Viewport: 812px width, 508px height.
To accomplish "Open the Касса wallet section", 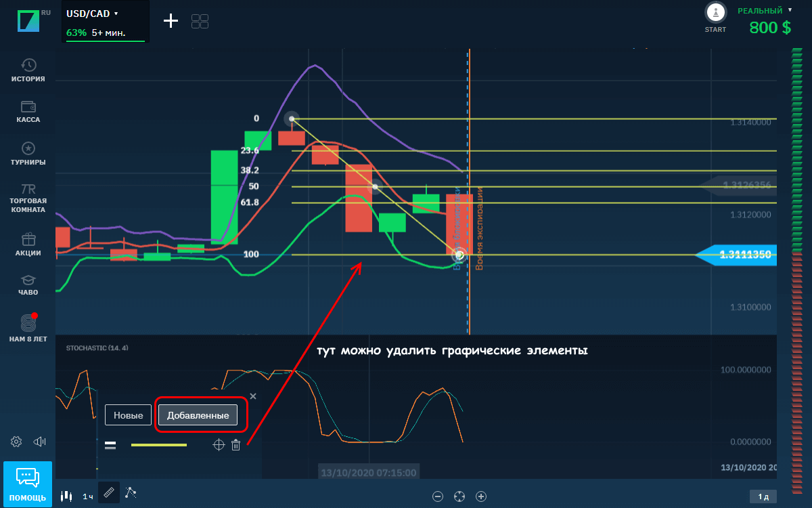I will [x=28, y=112].
